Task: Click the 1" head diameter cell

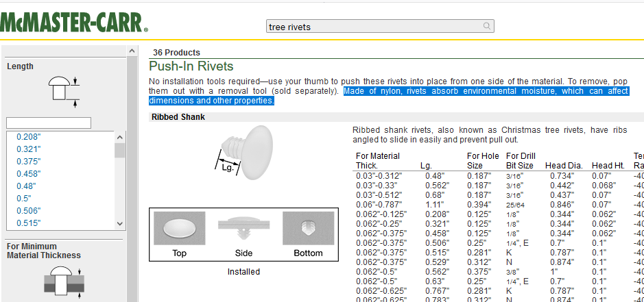Action: (554, 271)
